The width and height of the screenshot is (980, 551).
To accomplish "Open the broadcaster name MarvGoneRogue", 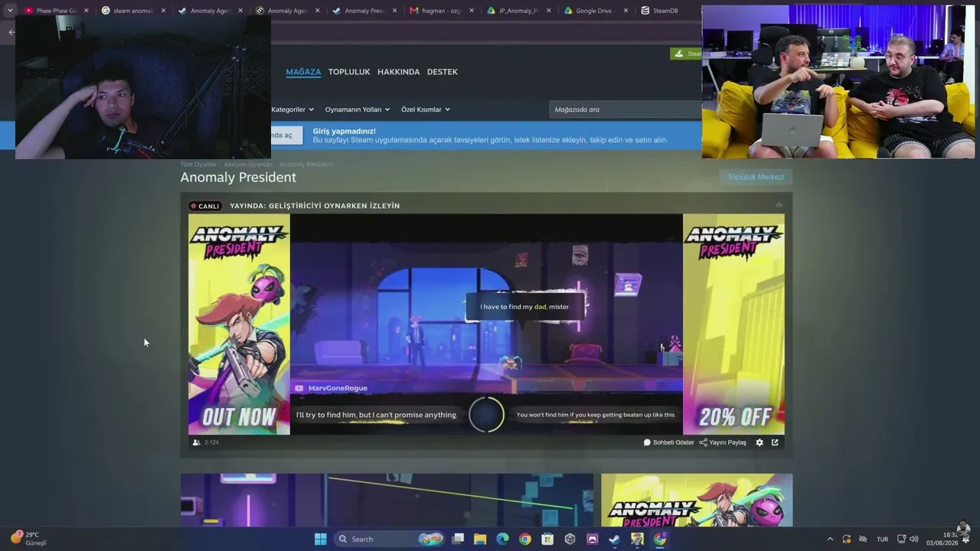I will click(x=338, y=388).
